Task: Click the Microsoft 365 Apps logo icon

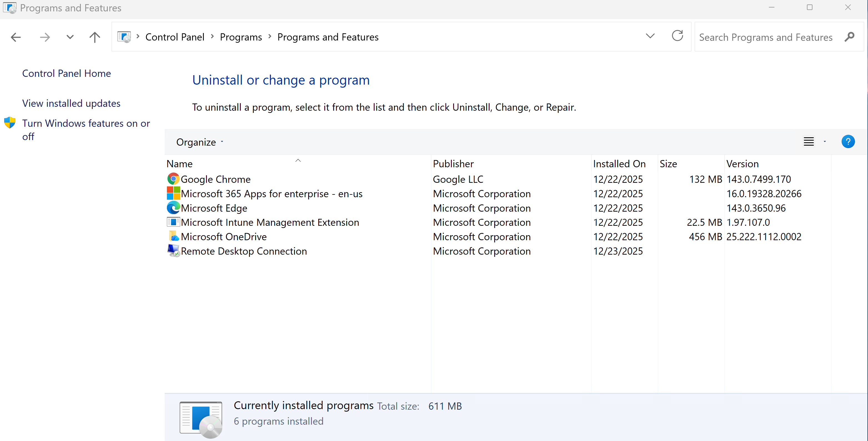Action: tap(173, 194)
